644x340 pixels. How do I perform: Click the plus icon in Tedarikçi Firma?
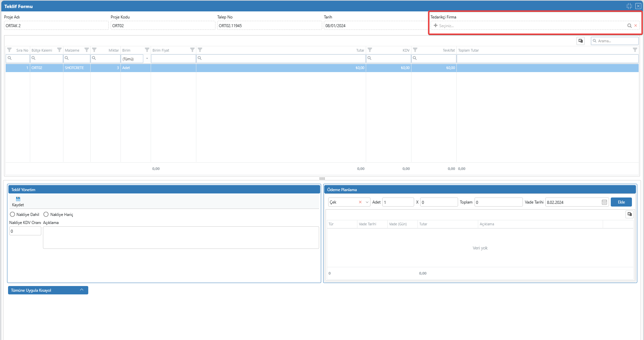click(x=435, y=26)
